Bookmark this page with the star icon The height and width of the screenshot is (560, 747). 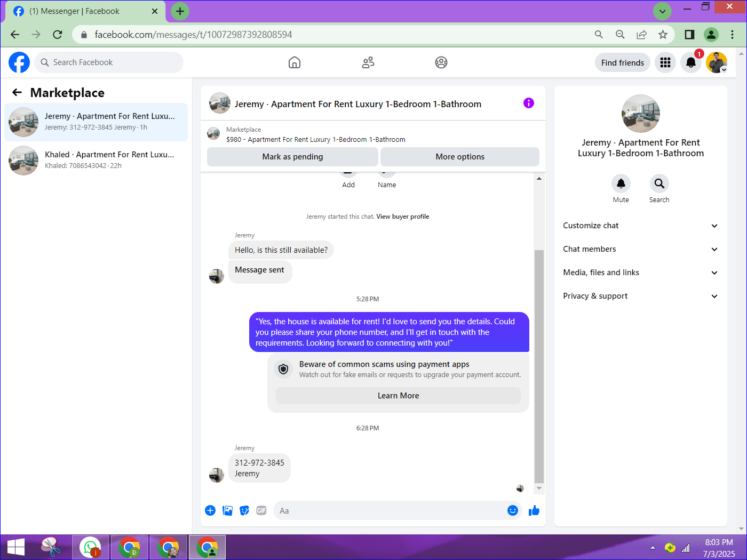(663, 35)
